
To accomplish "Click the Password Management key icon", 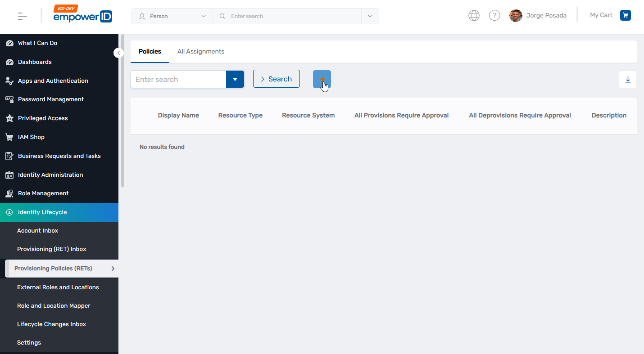I will 9,99.
